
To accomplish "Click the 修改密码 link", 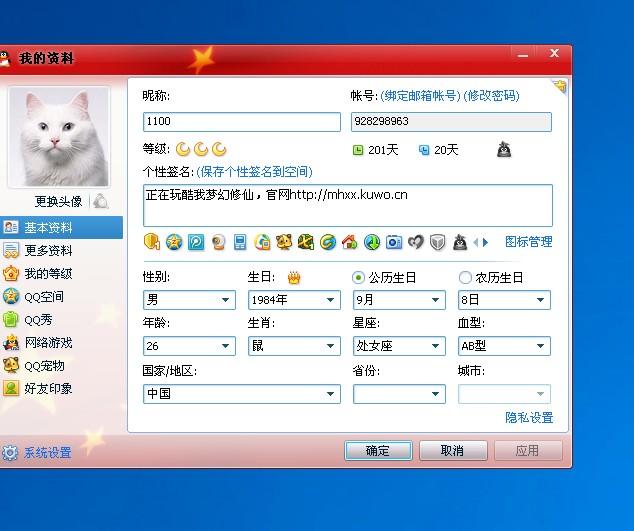I will [x=491, y=96].
